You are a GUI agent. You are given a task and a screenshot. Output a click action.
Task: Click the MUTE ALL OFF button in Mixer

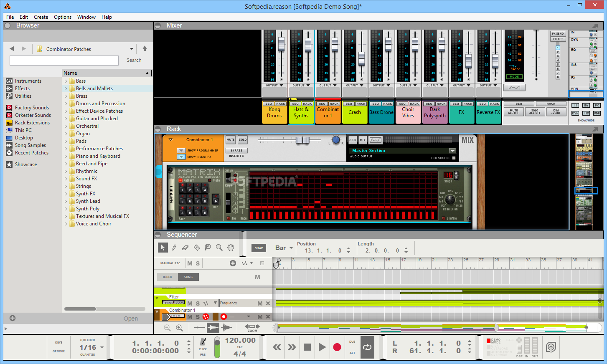pos(514,111)
